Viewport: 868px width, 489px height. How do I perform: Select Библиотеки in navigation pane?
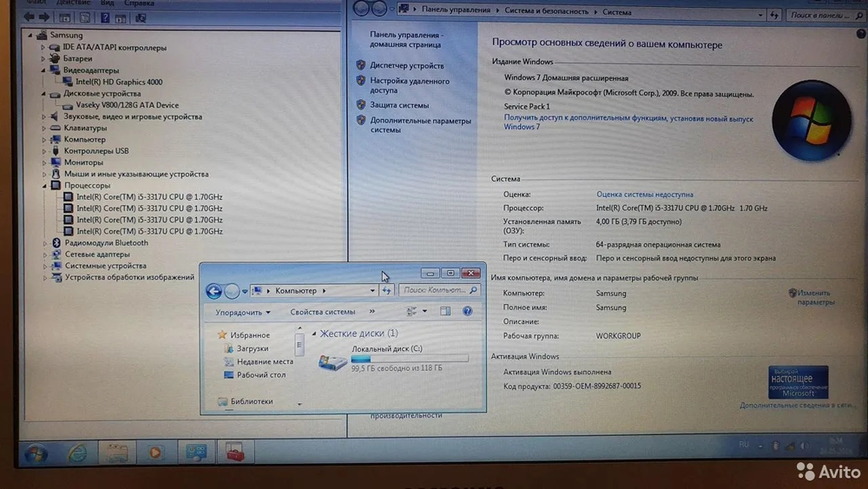pyautogui.click(x=252, y=401)
